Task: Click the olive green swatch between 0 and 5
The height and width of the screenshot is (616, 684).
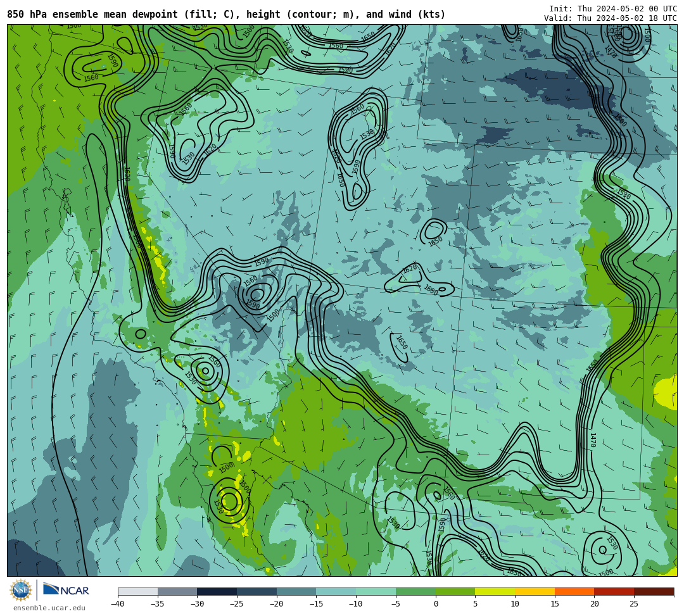Action: [x=455, y=591]
